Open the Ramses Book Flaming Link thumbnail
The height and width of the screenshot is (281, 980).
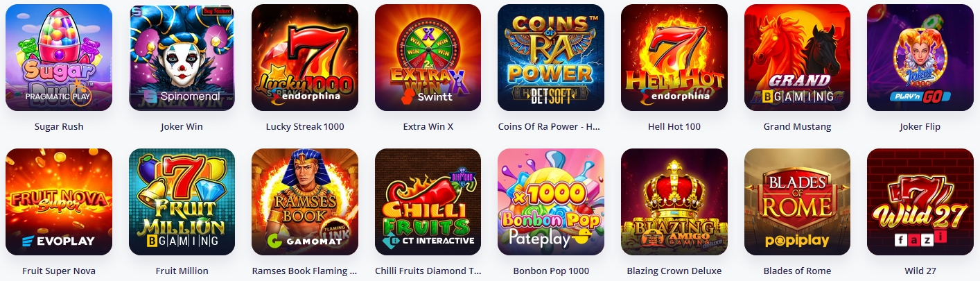pos(305,202)
